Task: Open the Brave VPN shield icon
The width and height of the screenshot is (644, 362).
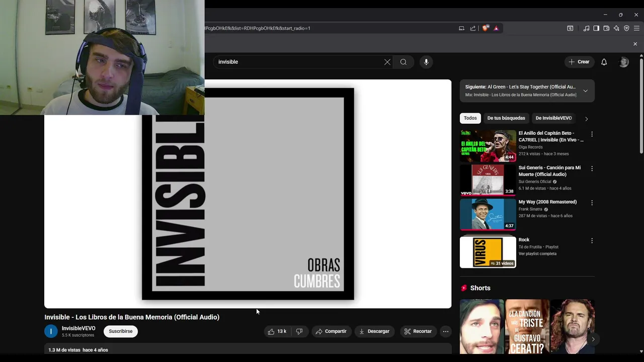Action: [626, 28]
